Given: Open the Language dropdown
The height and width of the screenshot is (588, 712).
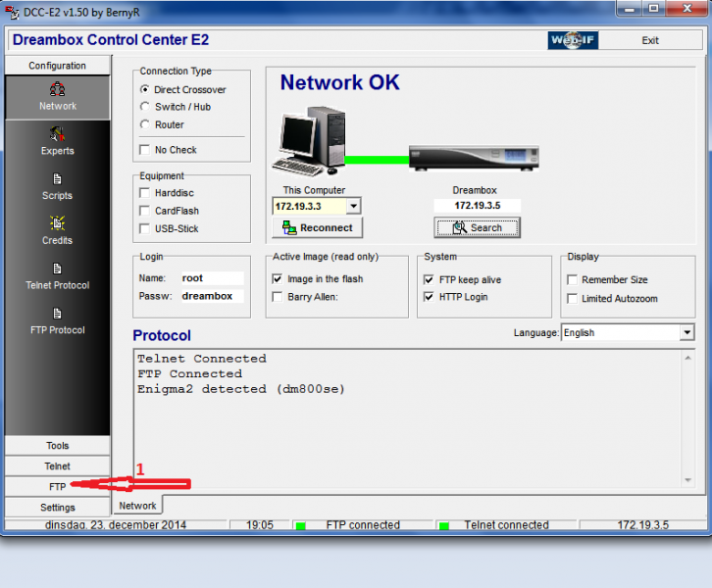Looking at the screenshot, I should [686, 333].
